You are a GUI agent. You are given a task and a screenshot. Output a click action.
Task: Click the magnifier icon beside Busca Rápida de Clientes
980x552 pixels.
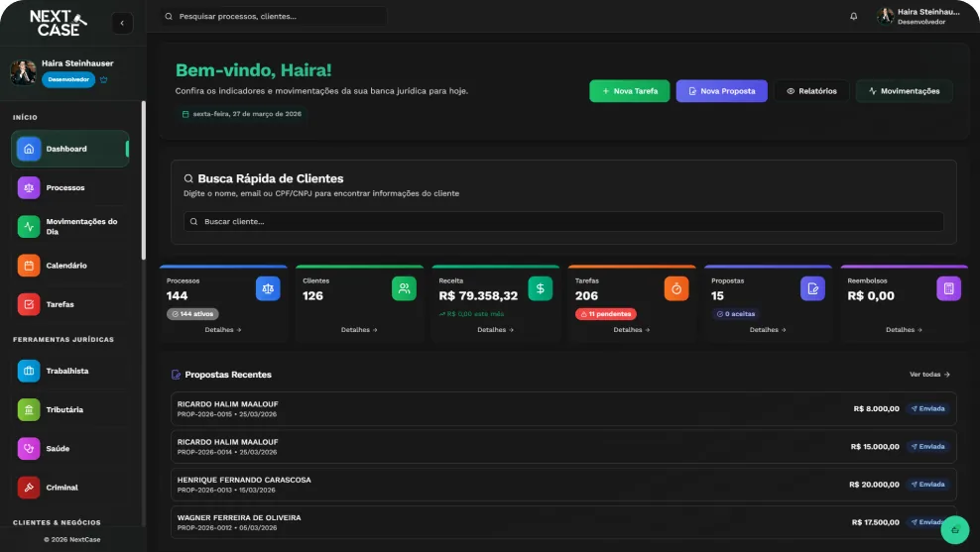pos(188,178)
